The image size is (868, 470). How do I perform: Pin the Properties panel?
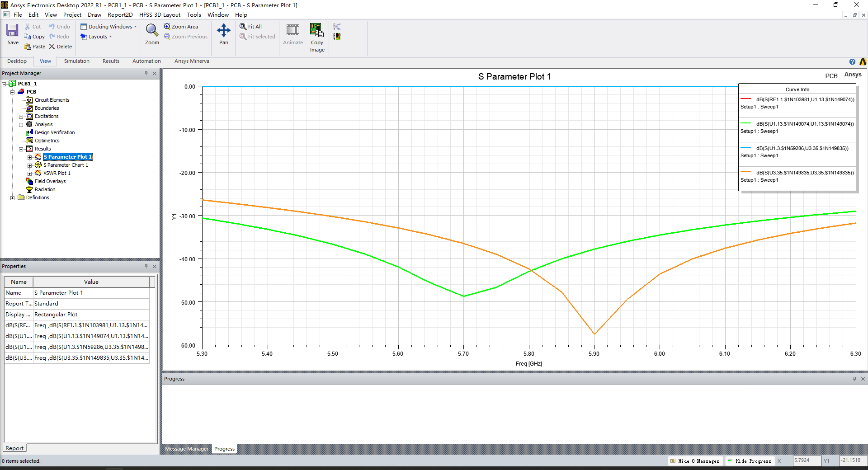click(x=146, y=266)
